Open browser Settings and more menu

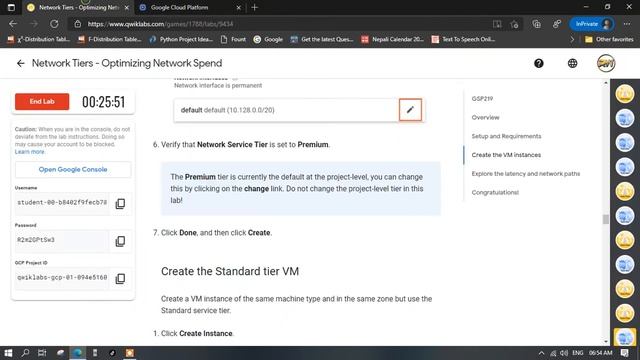[627, 24]
